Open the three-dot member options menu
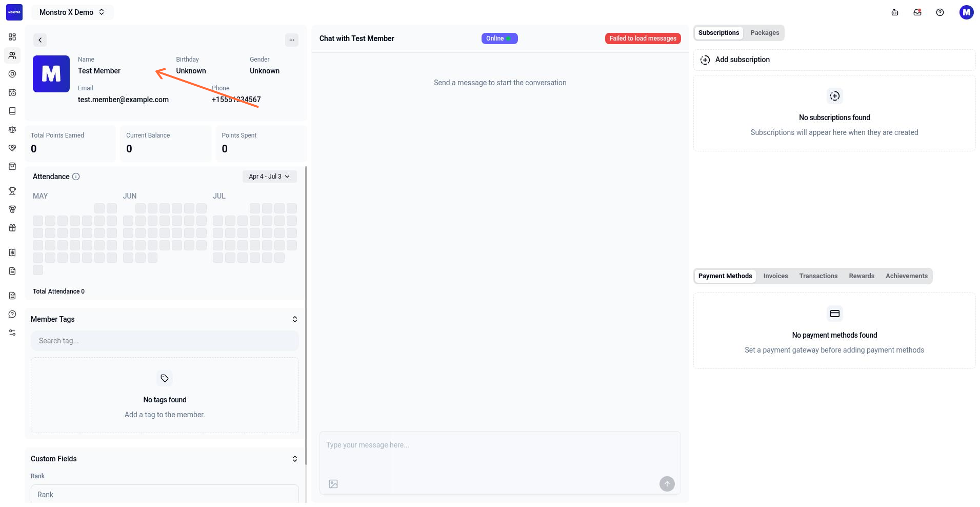This screenshot has height=507, width=980. 292,40
